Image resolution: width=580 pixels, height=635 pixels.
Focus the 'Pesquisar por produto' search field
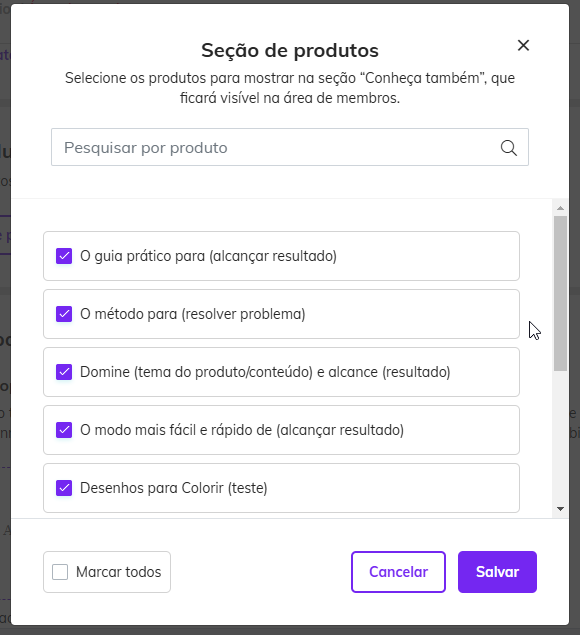click(x=290, y=147)
